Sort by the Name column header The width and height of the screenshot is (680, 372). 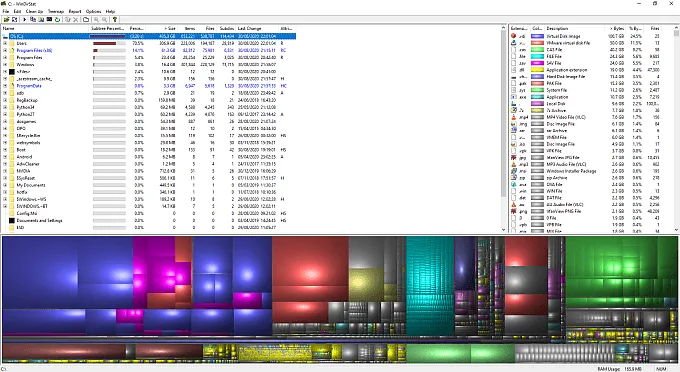pos(45,28)
